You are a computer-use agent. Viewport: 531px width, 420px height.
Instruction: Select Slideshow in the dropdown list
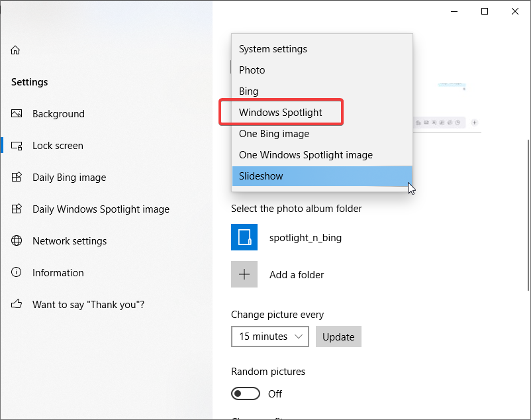pyautogui.click(x=322, y=176)
